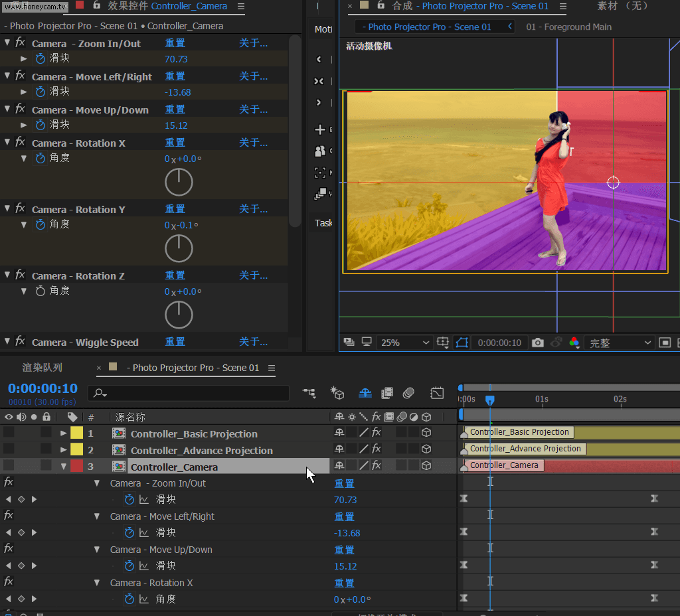The height and width of the screenshot is (616, 680).
Task: Toggle effects fx switch on Controller_Advance Projection
Action: (376, 449)
